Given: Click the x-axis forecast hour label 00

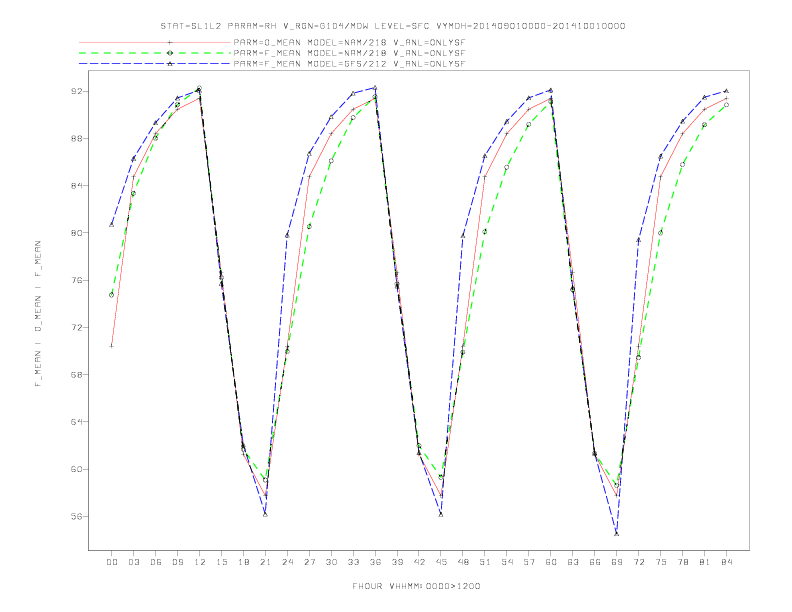Looking at the screenshot, I should pos(112,562).
